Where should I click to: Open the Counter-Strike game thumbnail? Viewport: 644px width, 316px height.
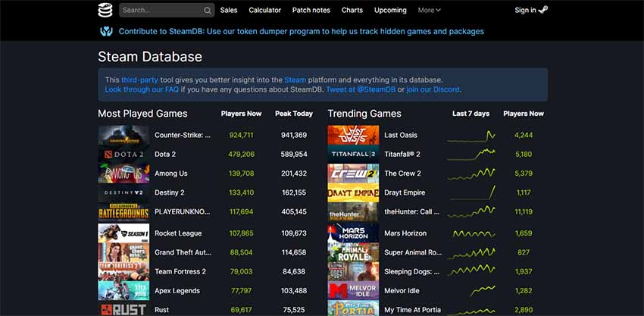click(123, 135)
